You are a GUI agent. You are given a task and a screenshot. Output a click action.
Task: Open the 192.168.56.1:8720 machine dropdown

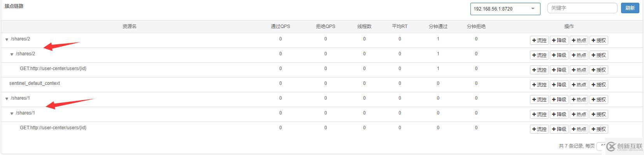point(505,9)
